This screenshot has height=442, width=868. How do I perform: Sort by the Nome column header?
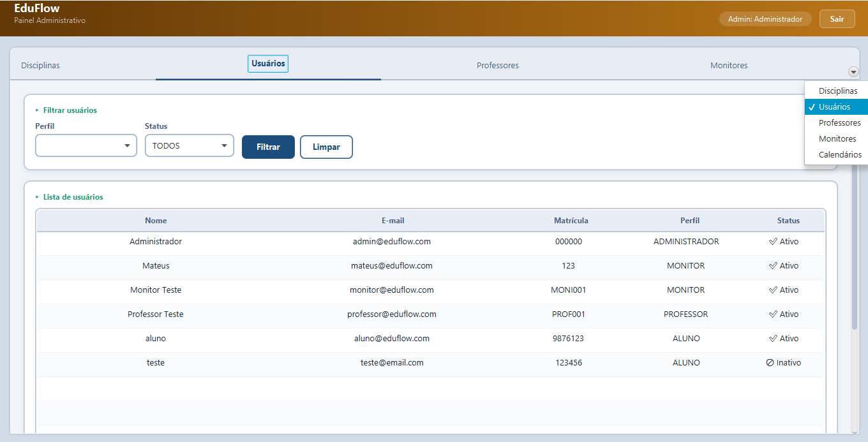point(156,221)
